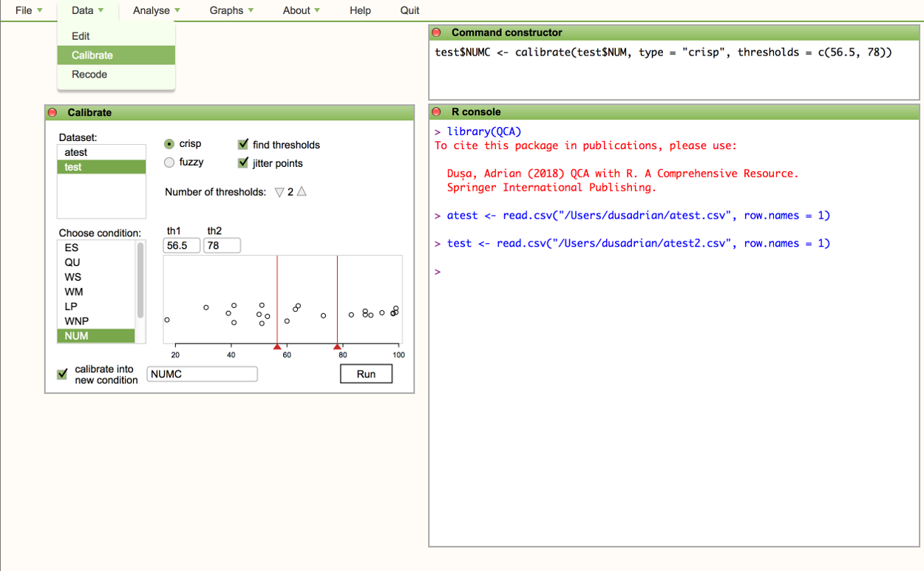Decrease number of thresholds with down triangle
This screenshot has height=571, width=924.
(279, 192)
